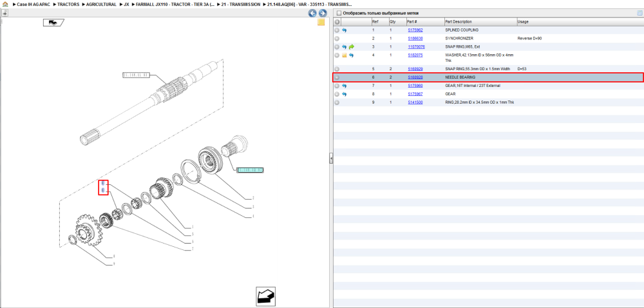Select the 'RING,28.2mm ID' description

point(480,102)
